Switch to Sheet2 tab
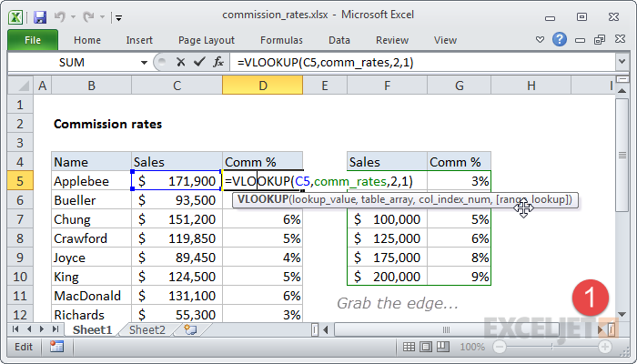 tap(147, 329)
